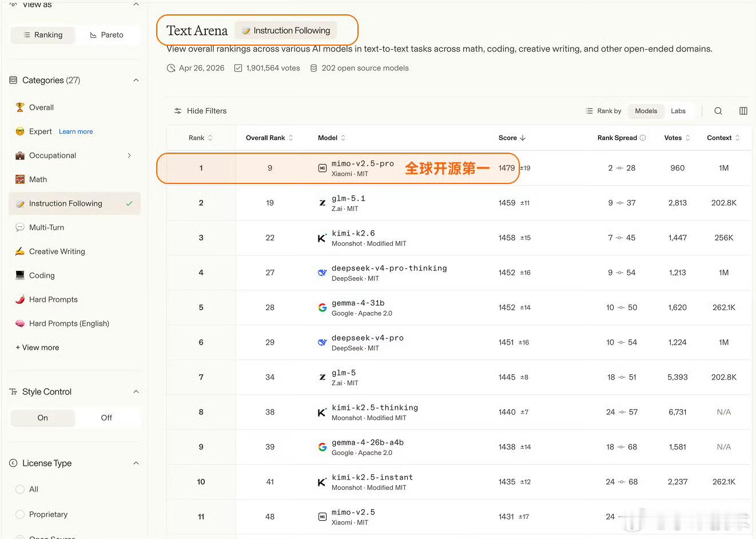Click the Moonshot logo beside kimi-k2.6
The height and width of the screenshot is (539, 756).
[x=323, y=238]
